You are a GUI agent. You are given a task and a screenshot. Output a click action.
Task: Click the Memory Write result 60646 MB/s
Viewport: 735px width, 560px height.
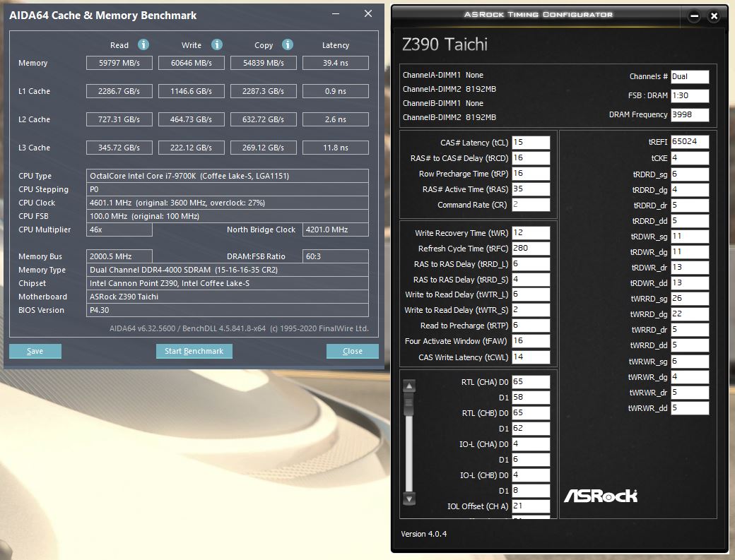(x=192, y=63)
